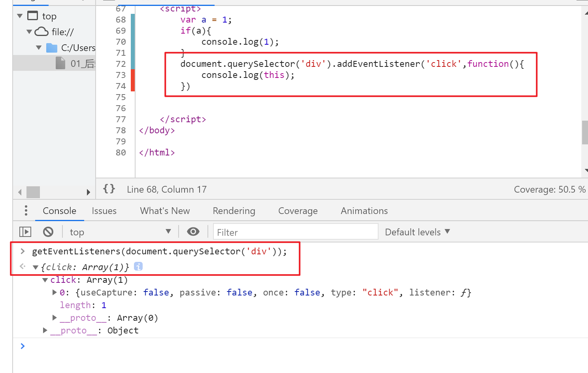Viewport: 588px width, 373px height.
Task: Expand the __proto__: Array(0) entry
Action: tap(55, 318)
